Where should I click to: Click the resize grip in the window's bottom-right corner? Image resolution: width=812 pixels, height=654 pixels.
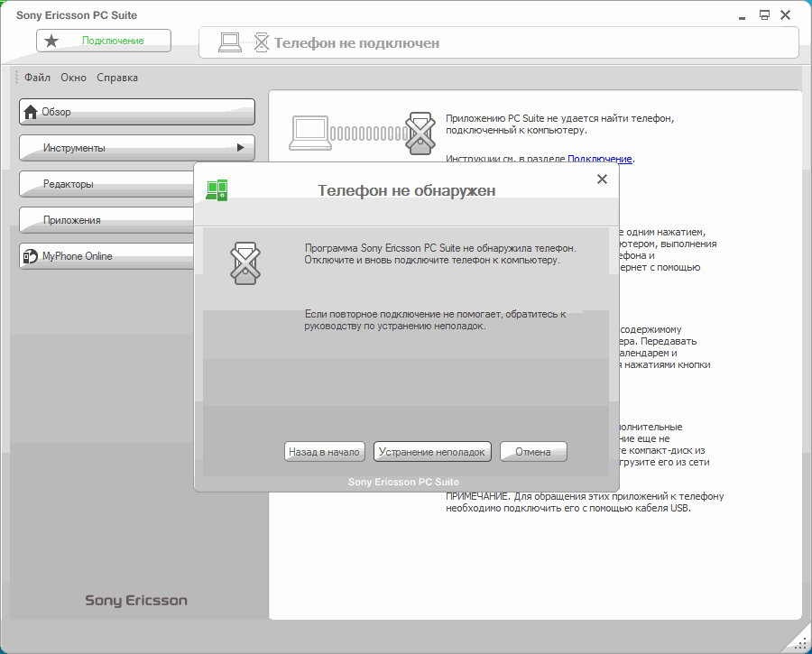(x=800, y=641)
